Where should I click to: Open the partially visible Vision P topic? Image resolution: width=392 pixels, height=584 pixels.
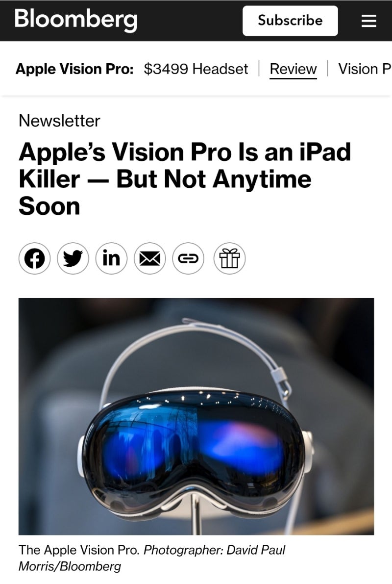pyautogui.click(x=365, y=69)
